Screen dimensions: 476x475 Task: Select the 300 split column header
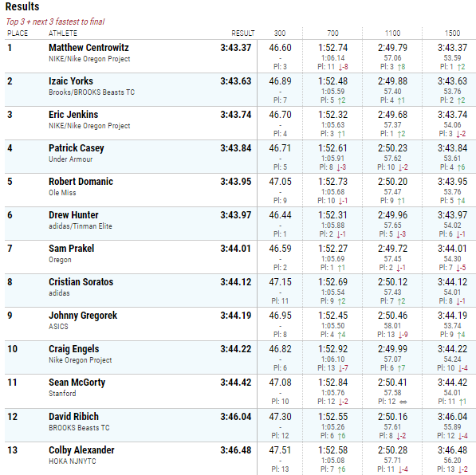point(280,33)
